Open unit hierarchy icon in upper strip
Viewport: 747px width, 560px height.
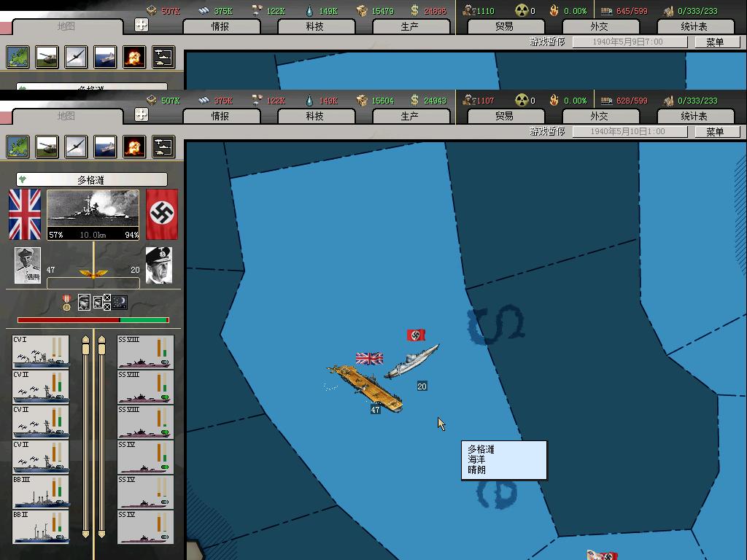click(x=163, y=57)
